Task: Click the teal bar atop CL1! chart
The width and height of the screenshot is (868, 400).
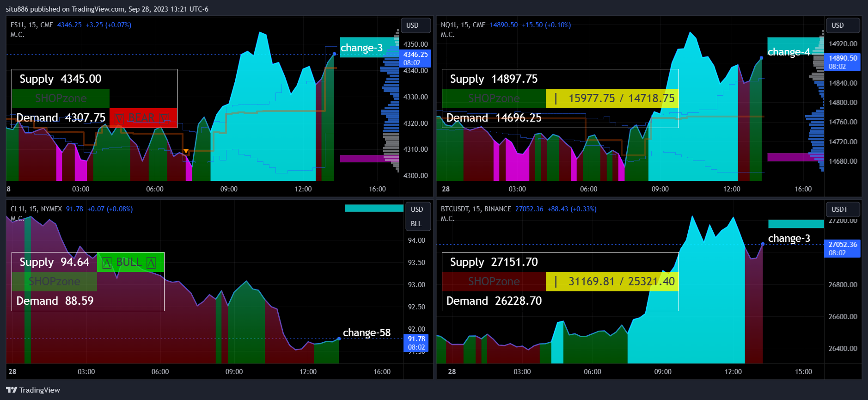Action: coord(374,208)
